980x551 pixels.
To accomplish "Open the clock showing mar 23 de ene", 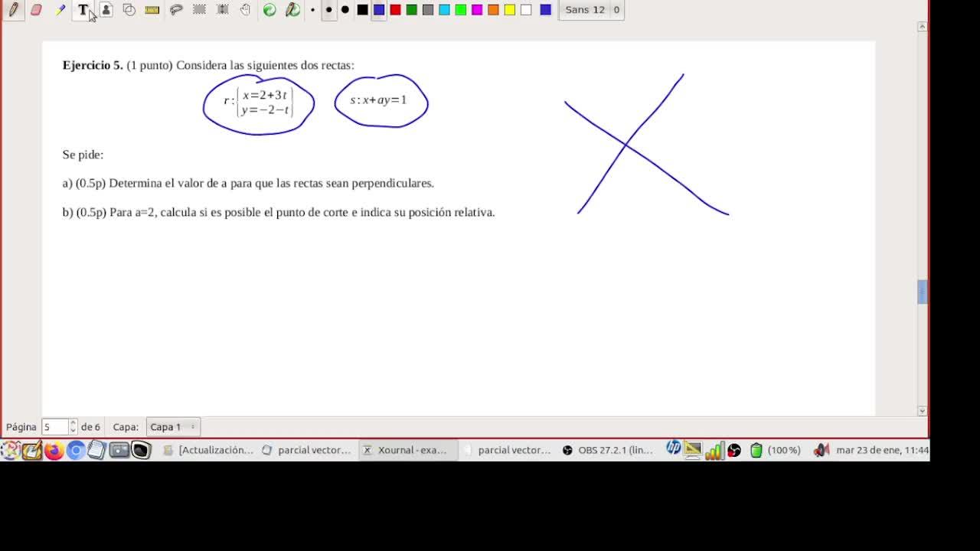I will 882,450.
